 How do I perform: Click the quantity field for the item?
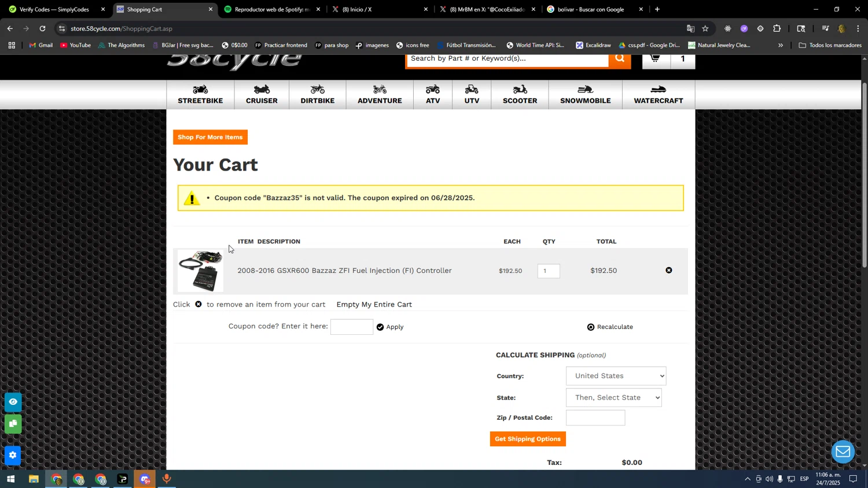pos(549,271)
